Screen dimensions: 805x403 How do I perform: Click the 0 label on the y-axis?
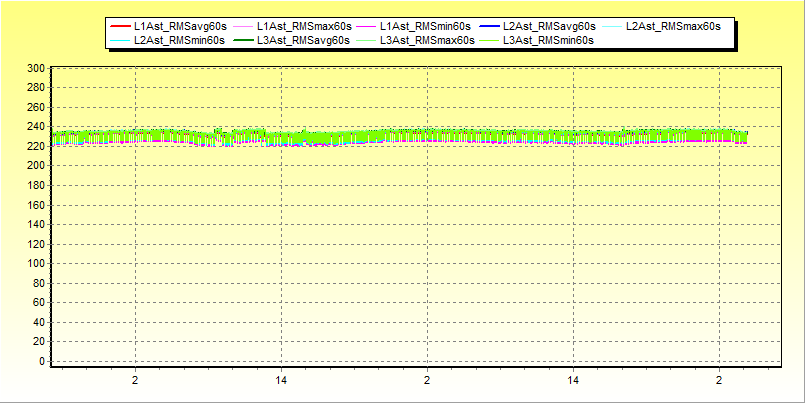42,361
